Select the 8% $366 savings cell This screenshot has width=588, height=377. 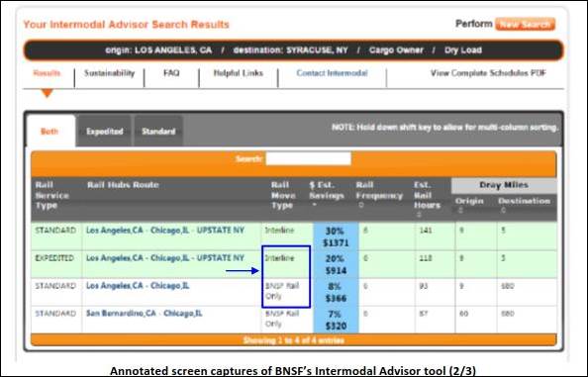click(x=336, y=292)
